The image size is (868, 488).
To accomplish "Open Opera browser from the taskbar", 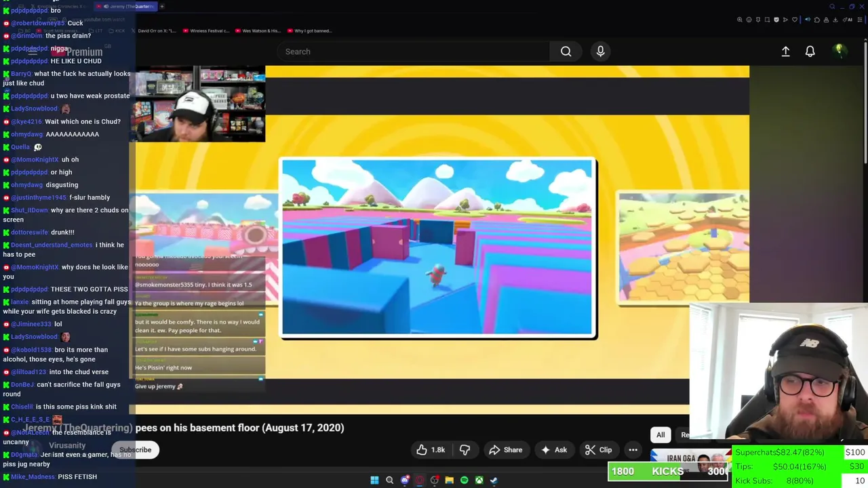I will (x=420, y=480).
